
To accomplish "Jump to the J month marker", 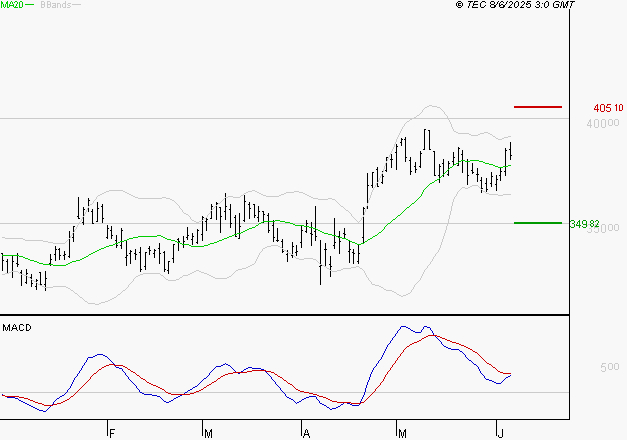I will (501, 433).
